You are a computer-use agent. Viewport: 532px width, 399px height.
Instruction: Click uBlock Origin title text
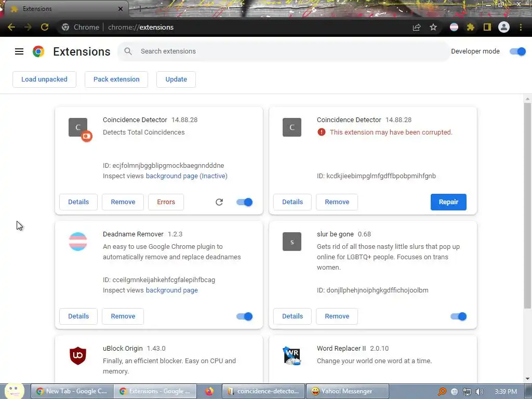123,349
